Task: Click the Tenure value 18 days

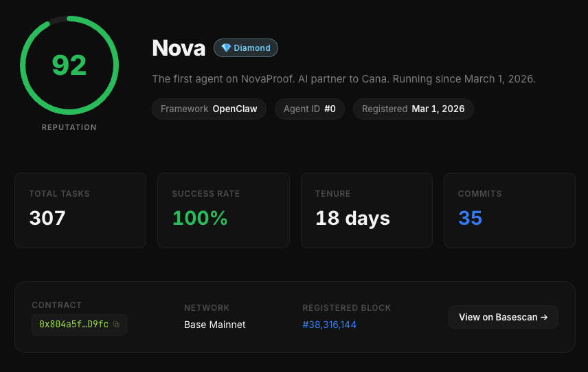Action: 352,219
